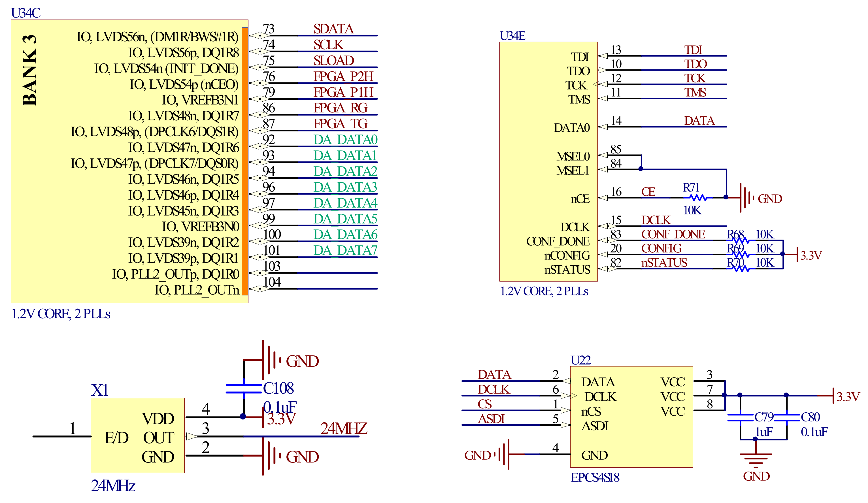Select the BANK 3 label
The width and height of the screenshot is (868, 503).
pyautogui.click(x=30, y=70)
